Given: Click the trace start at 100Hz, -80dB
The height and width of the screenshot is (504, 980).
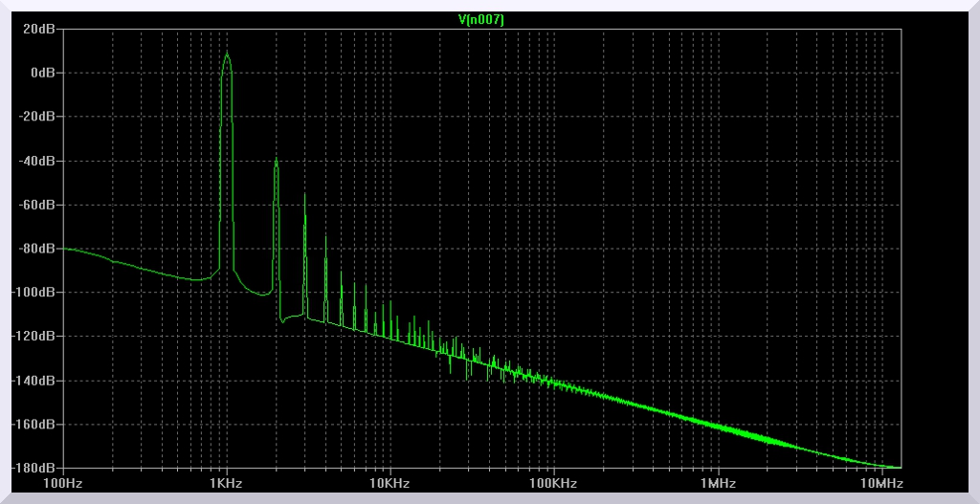Looking at the screenshot, I should 64,249.
